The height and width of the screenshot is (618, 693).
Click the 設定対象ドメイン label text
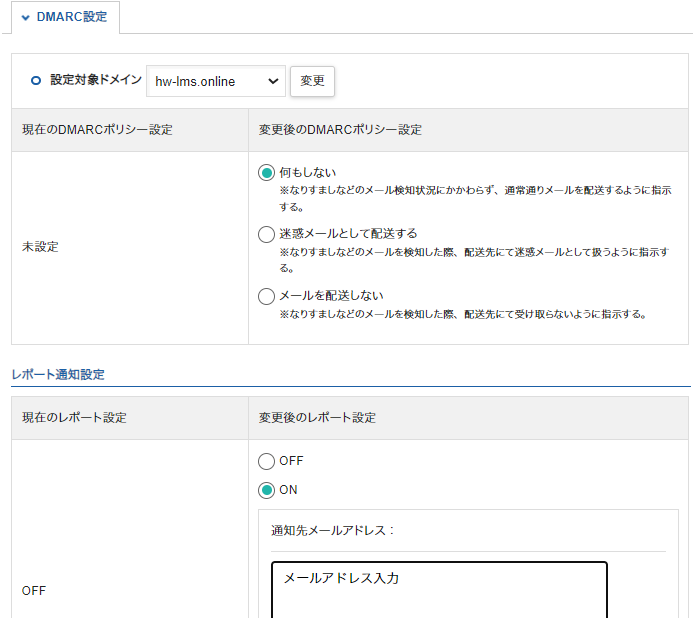pyautogui.click(x=96, y=80)
